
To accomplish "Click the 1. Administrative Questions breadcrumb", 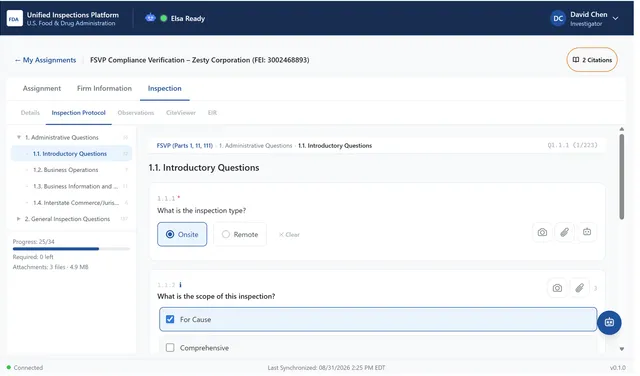I will pyautogui.click(x=256, y=145).
